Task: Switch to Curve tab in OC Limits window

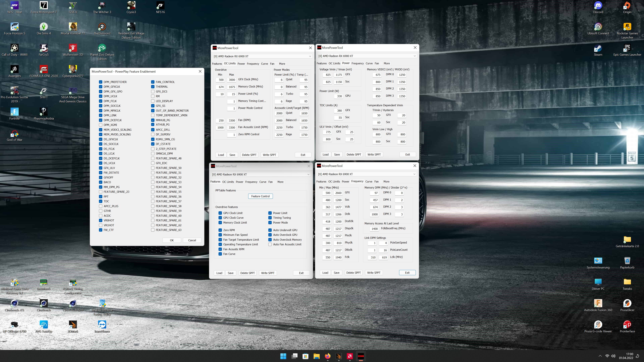Action: click(x=264, y=64)
